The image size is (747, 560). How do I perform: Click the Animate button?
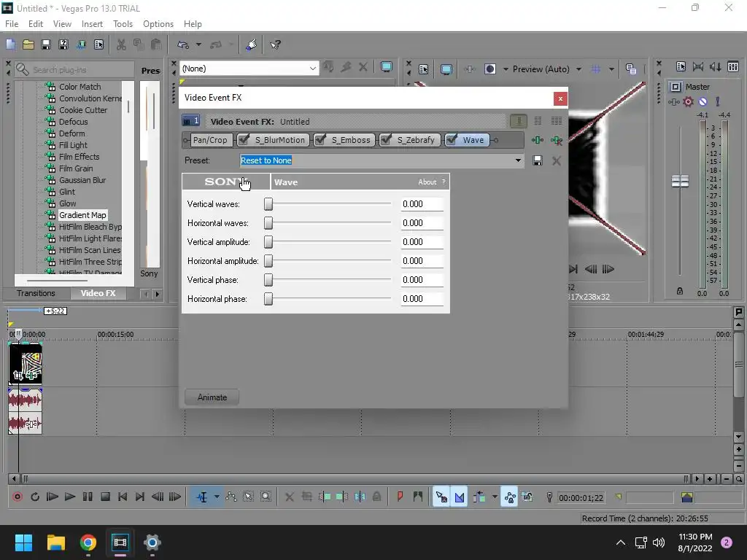tap(212, 397)
